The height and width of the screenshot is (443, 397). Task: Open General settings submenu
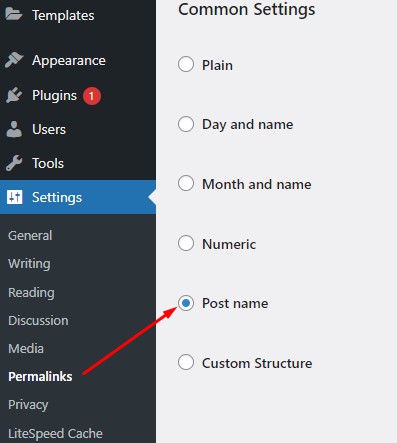30,236
